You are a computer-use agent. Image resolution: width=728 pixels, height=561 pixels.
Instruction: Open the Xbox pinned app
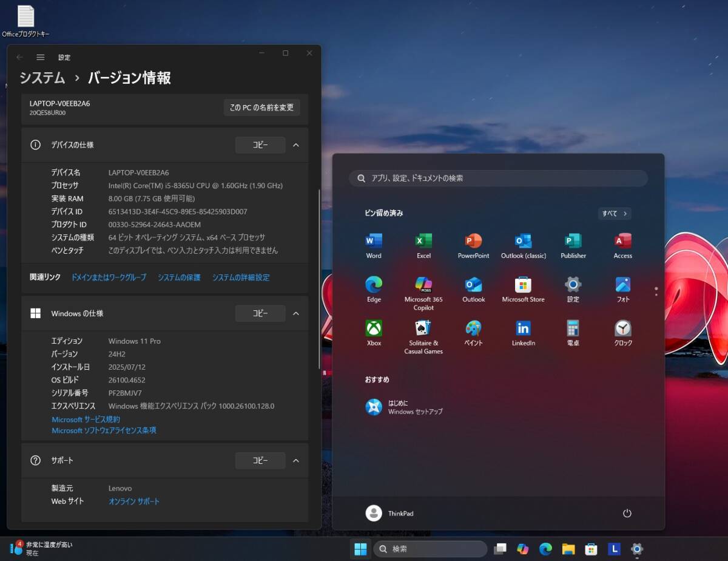point(374,333)
